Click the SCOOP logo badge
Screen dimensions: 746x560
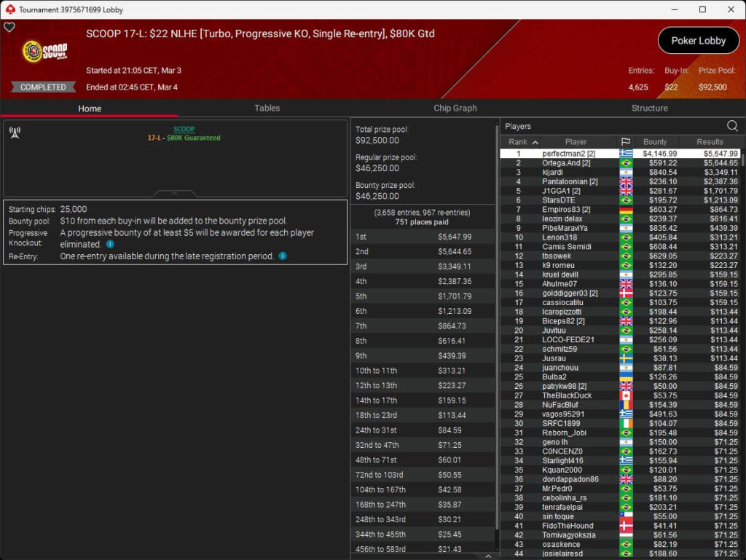(45, 52)
